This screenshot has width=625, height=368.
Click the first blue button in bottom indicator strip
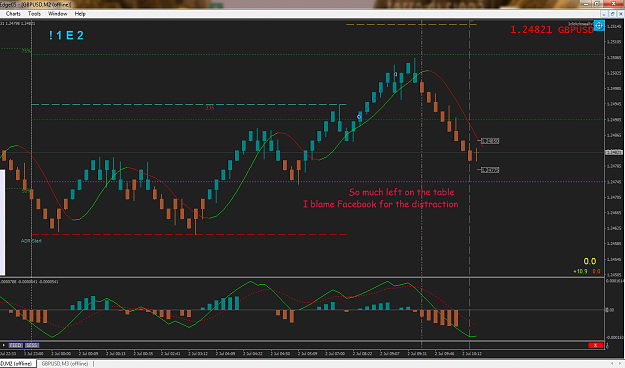point(16,345)
